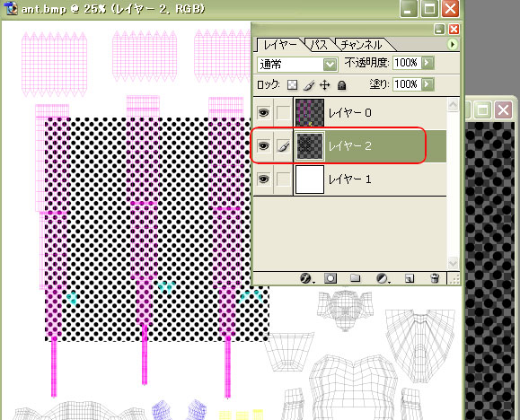Image resolution: width=520 pixels, height=420 pixels.
Task: Hide レイヤー 0 using its eye icon
Action: click(x=264, y=113)
